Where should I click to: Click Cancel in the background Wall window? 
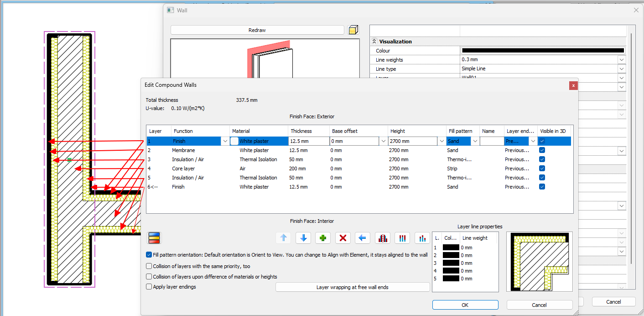click(x=613, y=302)
